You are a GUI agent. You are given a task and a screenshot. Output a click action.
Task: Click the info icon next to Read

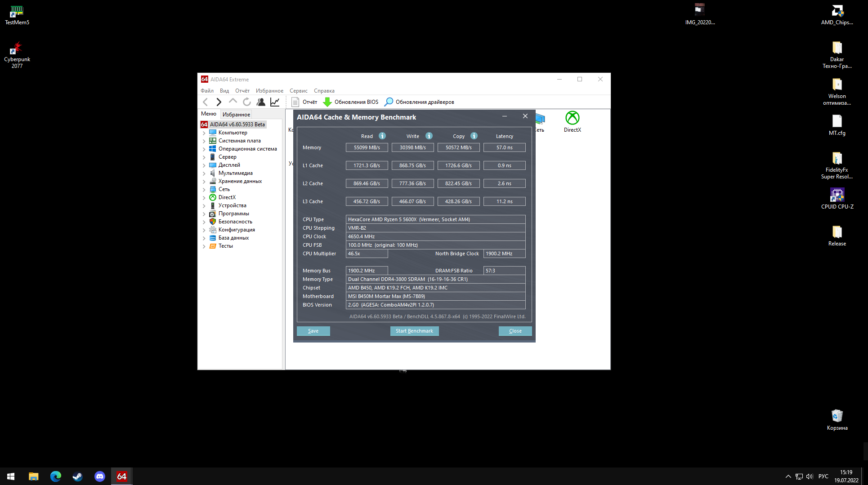[382, 136]
